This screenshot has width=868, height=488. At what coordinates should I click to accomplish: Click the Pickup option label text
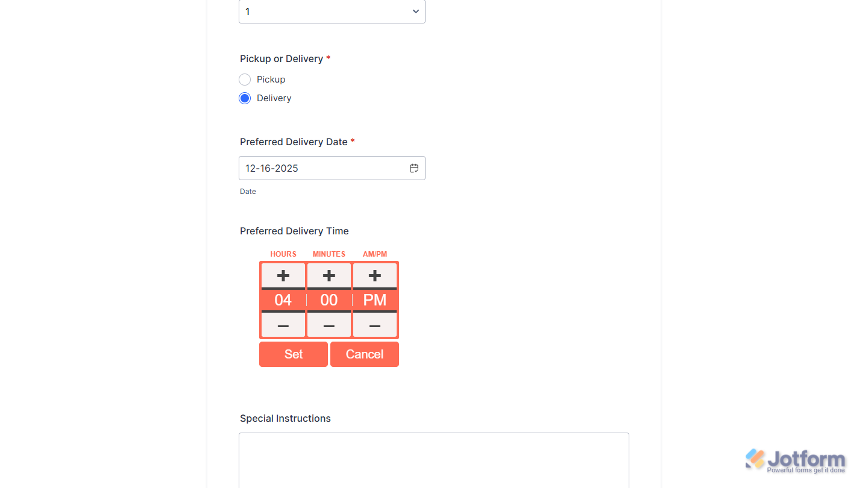270,79
